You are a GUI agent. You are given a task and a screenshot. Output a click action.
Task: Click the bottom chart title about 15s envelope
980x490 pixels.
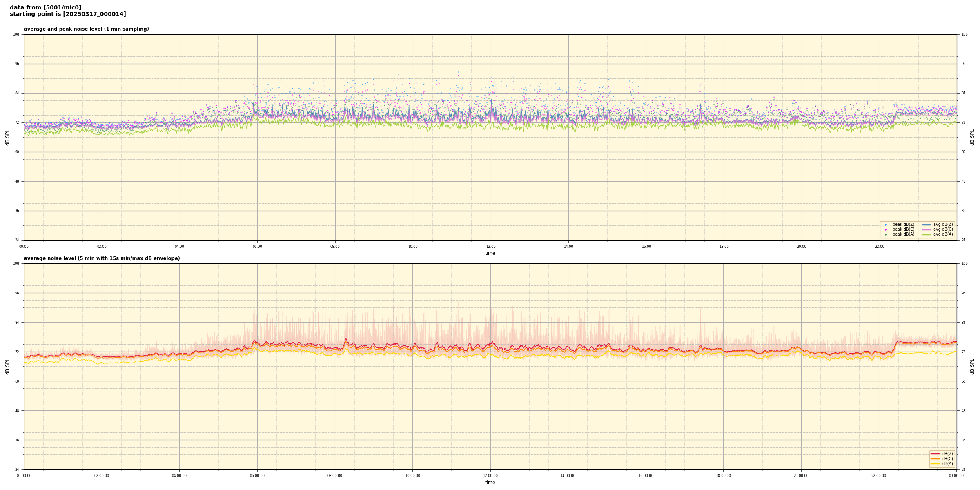[102, 258]
